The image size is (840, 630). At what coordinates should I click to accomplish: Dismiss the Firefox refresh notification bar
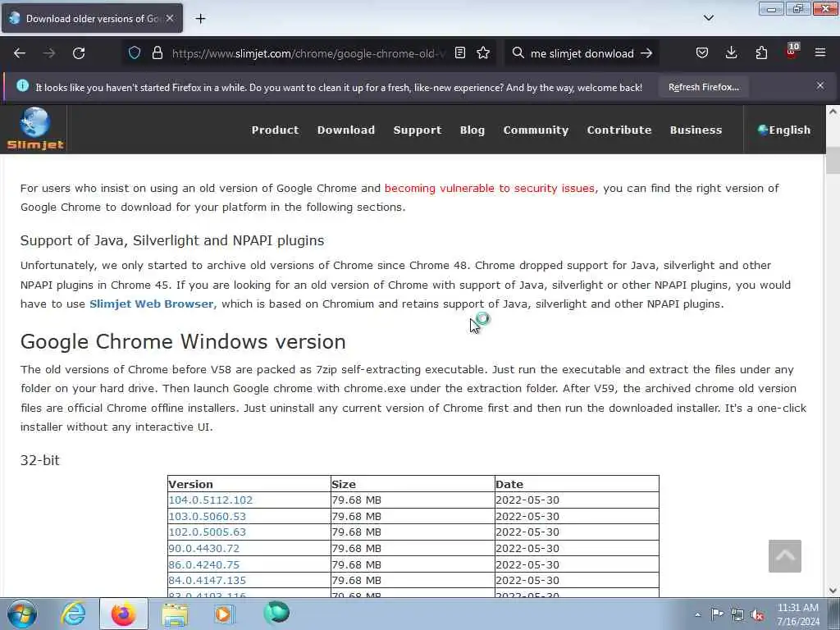tap(820, 85)
